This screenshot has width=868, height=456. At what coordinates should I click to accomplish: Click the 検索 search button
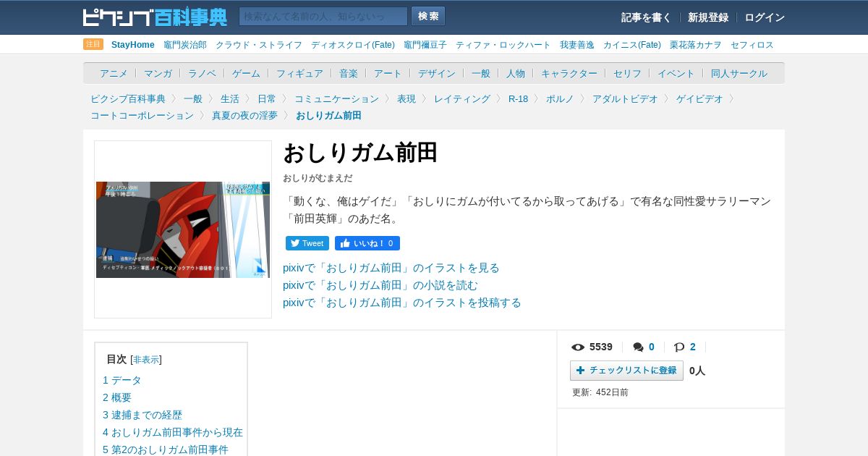point(428,16)
